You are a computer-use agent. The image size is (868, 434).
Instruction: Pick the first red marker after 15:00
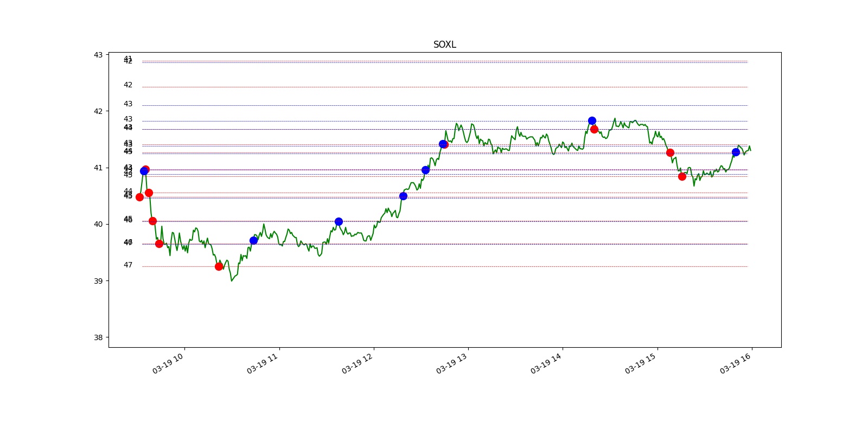pyautogui.click(x=670, y=152)
